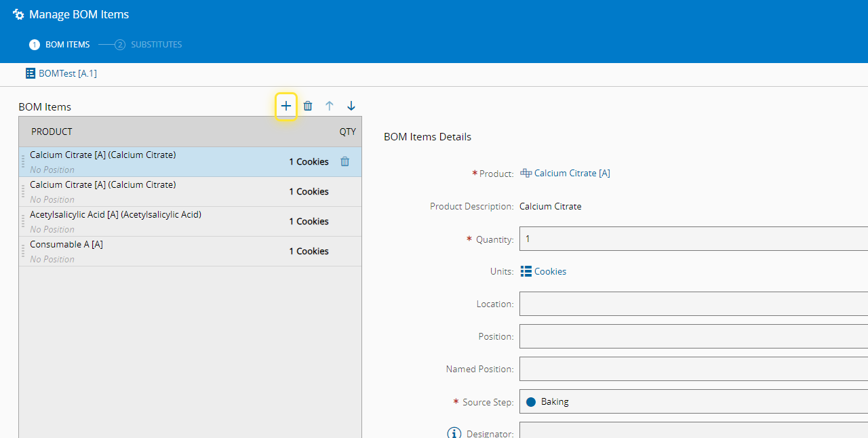868x438 pixels.
Task: Open the Cookies units link
Action: tap(550, 271)
